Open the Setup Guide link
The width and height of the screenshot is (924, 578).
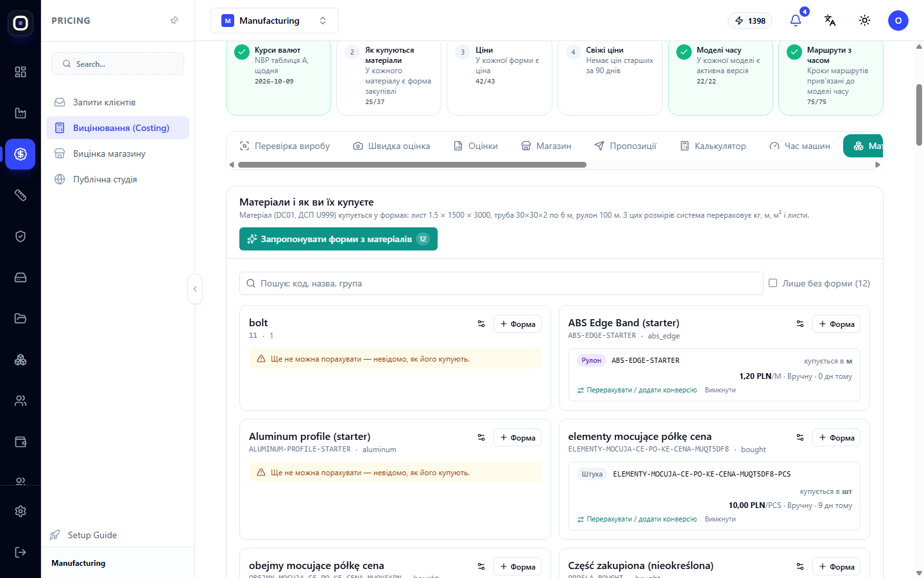click(x=83, y=535)
